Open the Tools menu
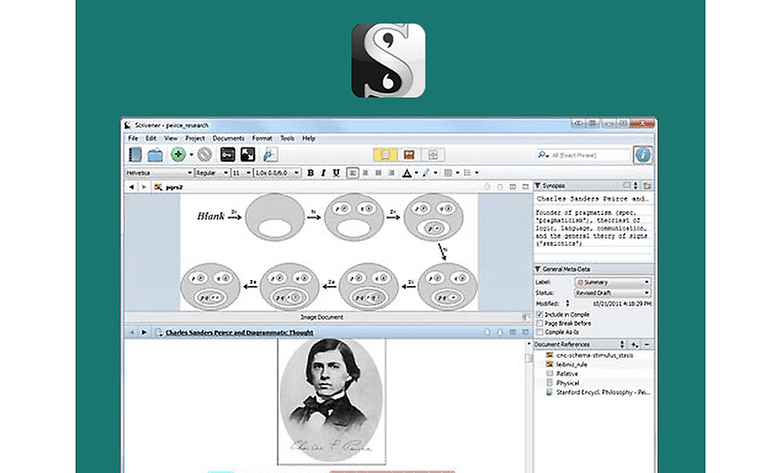The height and width of the screenshot is (473, 782). click(287, 138)
